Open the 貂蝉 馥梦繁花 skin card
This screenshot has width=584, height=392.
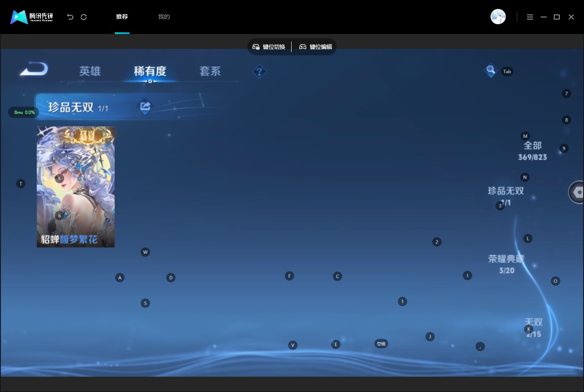click(x=76, y=187)
